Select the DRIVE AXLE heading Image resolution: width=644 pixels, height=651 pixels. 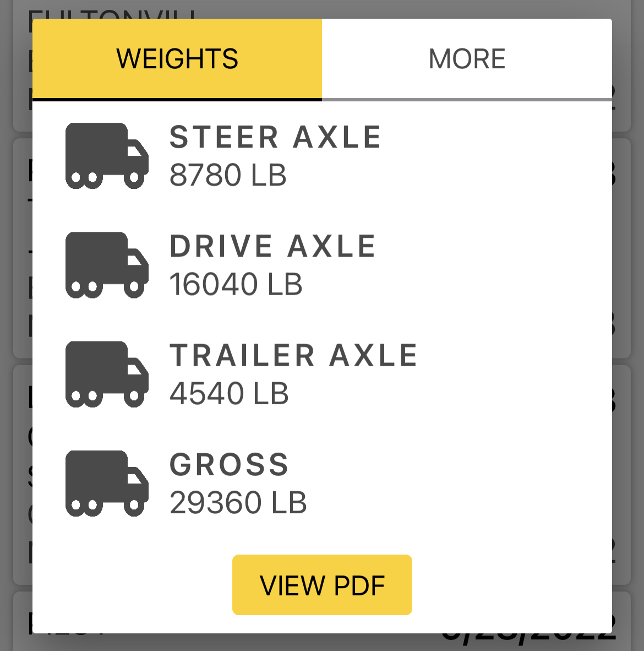coord(272,246)
